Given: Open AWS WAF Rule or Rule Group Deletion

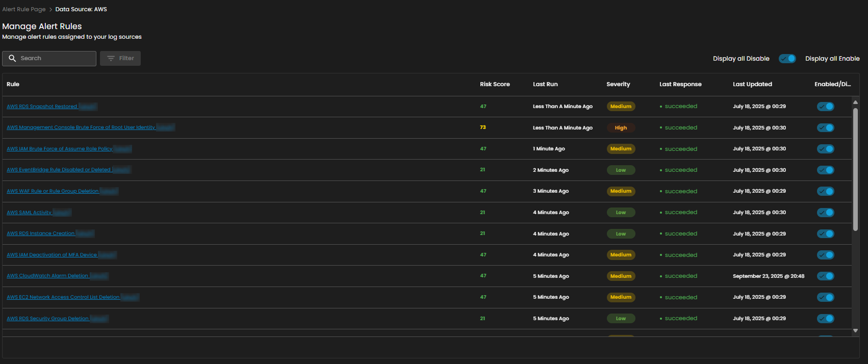Looking at the screenshot, I should pos(53,191).
